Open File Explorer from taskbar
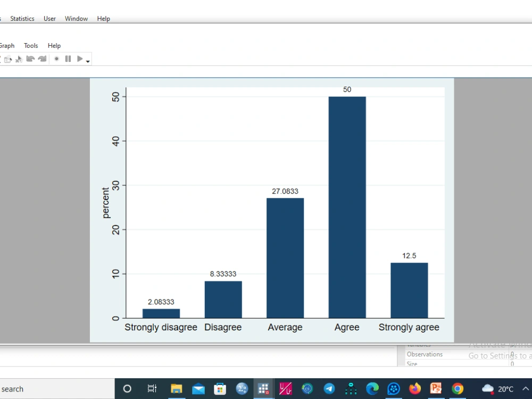This screenshot has width=532, height=399. point(177,389)
